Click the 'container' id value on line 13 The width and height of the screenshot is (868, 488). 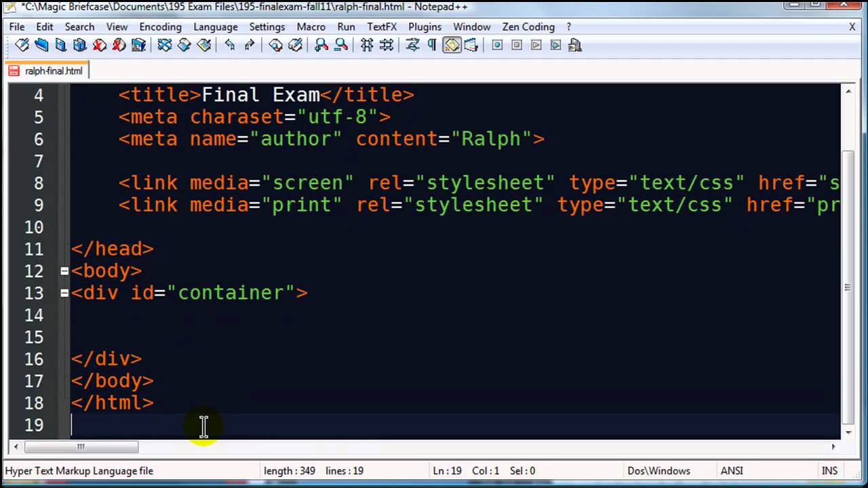(231, 293)
